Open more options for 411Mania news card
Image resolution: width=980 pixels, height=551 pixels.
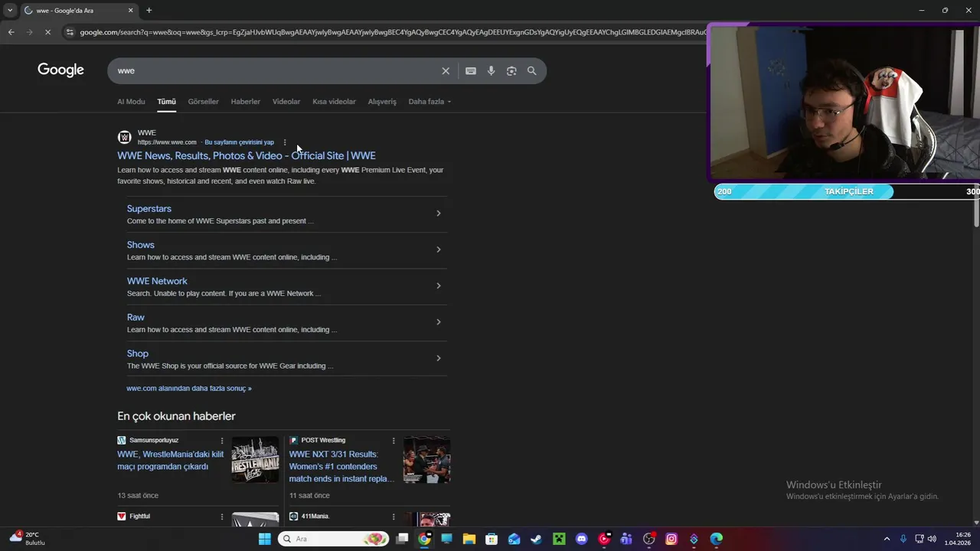click(x=394, y=517)
